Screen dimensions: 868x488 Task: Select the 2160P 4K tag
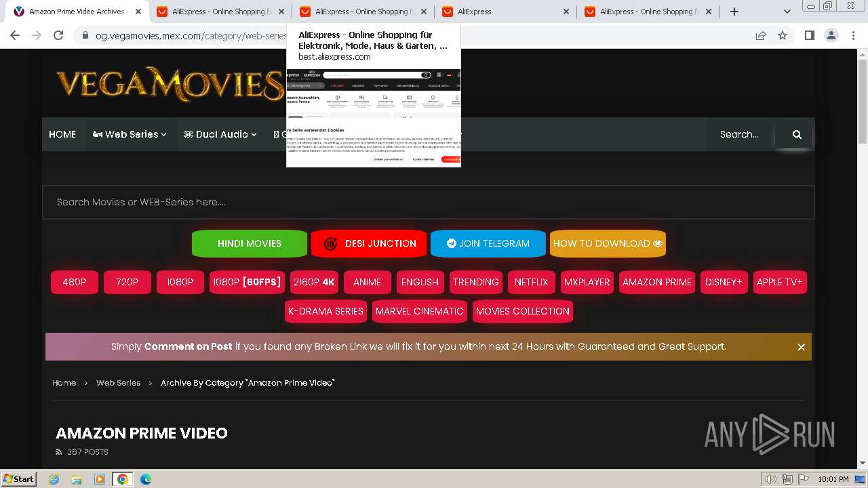pyautogui.click(x=314, y=282)
